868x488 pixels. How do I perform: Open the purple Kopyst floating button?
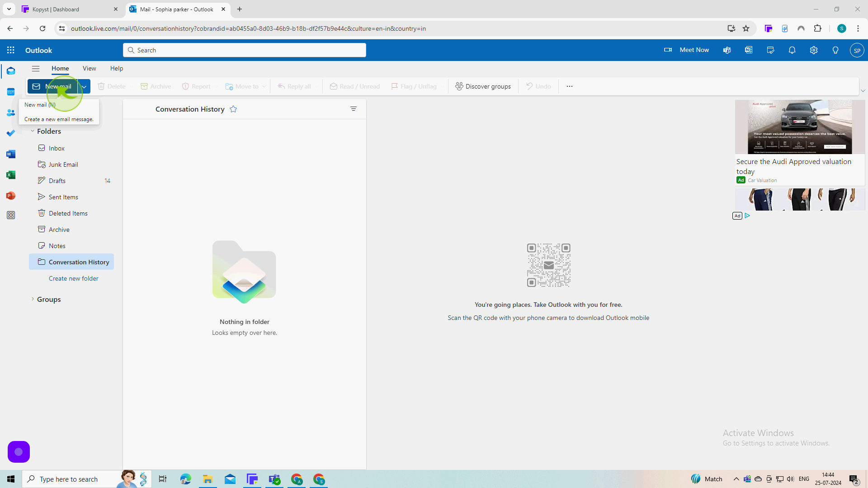pyautogui.click(x=19, y=452)
